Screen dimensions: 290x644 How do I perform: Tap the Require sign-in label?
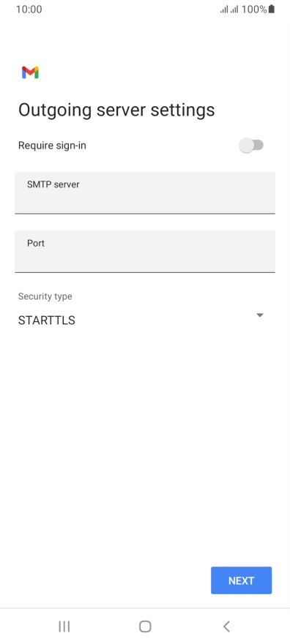click(x=52, y=146)
